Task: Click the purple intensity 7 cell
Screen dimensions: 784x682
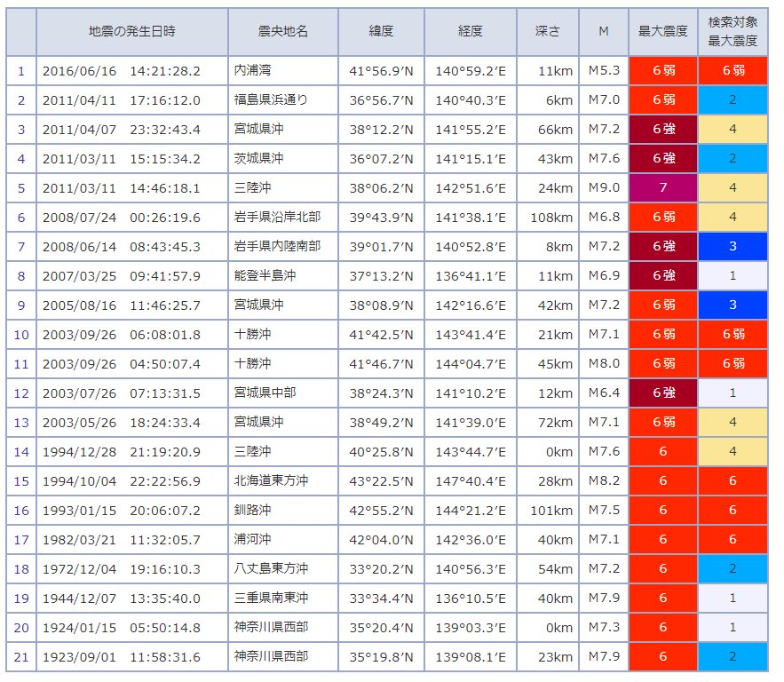Action: tap(663, 188)
